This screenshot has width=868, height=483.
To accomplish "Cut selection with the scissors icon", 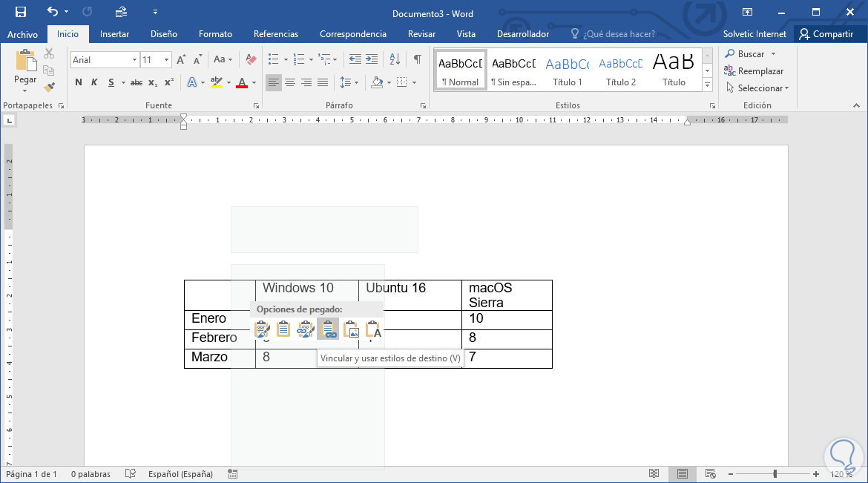I will (49, 53).
